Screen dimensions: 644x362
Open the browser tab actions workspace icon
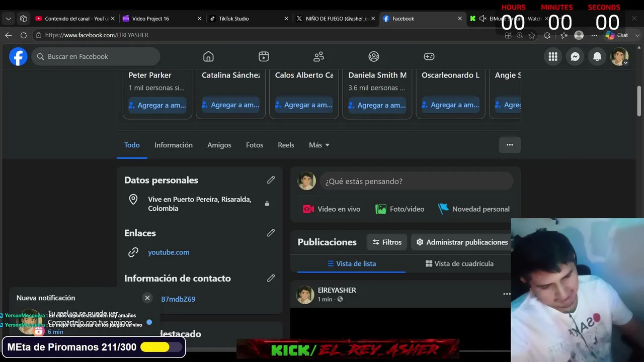(24, 19)
